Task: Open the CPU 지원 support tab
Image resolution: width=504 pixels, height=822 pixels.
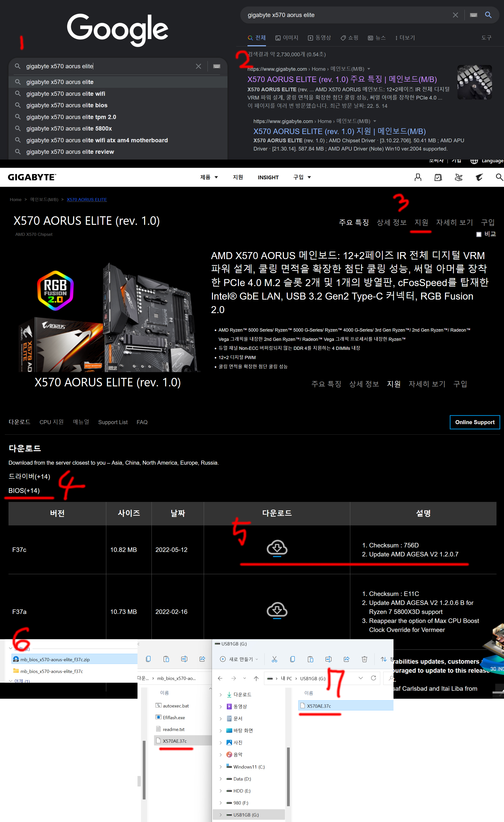Action: 51,422
